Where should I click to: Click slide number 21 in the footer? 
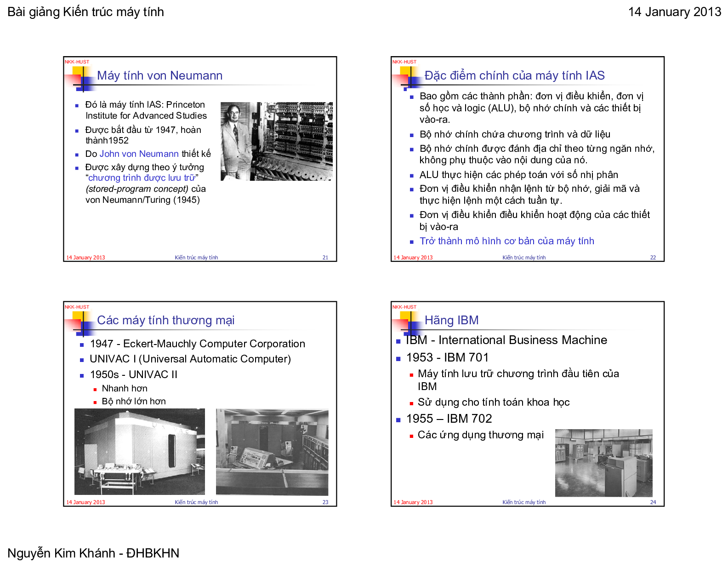pyautogui.click(x=325, y=258)
